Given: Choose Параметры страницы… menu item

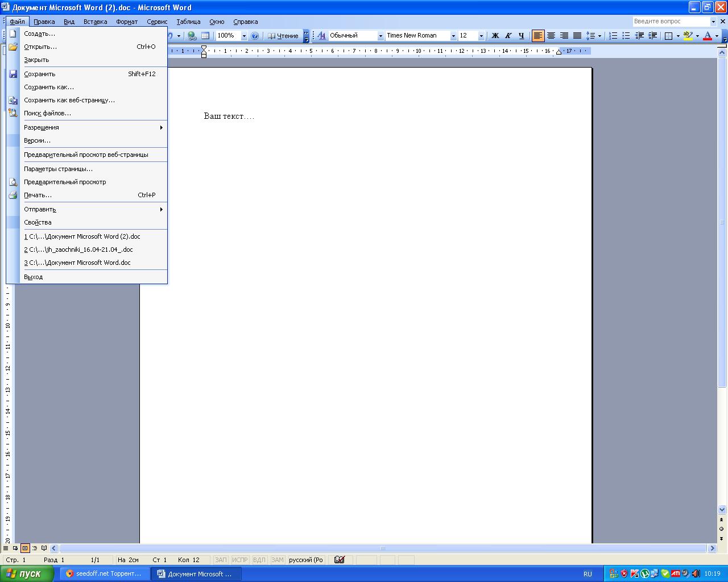Looking at the screenshot, I should pyautogui.click(x=87, y=169).
